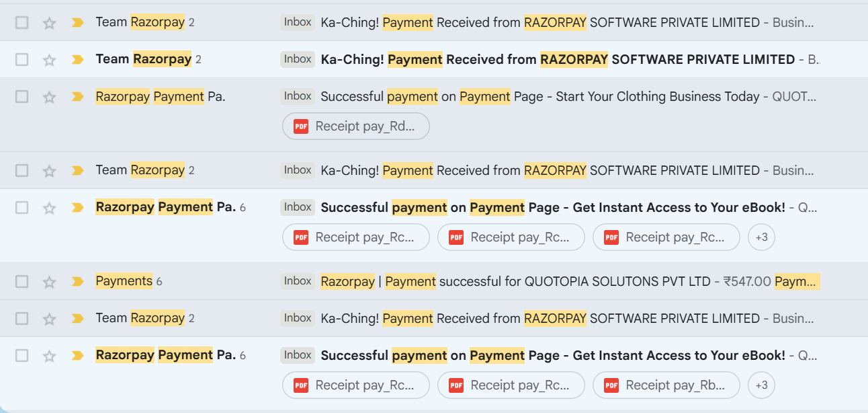868x413 pixels.
Task: Star the Start Your Clothing Business Today email
Action: coord(49,97)
